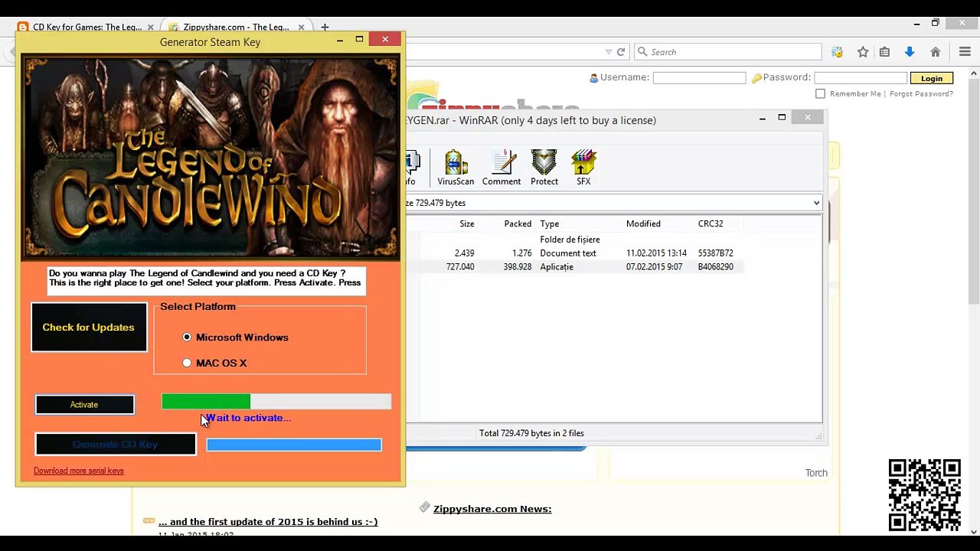Tick the Remember Me checkbox
The image size is (980, 551).
pyautogui.click(x=821, y=93)
